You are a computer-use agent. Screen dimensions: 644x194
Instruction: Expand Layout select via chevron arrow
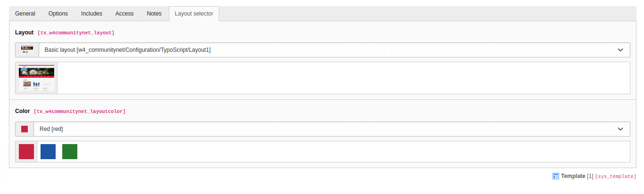[x=620, y=50]
